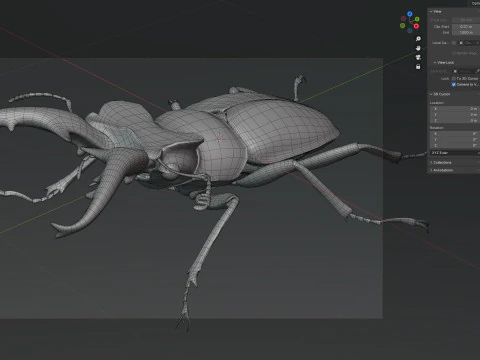Click the 3D cursor on the beetle thorax

point(219,137)
